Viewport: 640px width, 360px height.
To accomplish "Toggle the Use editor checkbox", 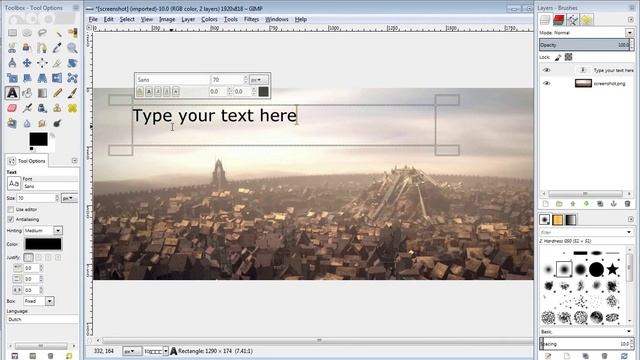I will coord(11,209).
